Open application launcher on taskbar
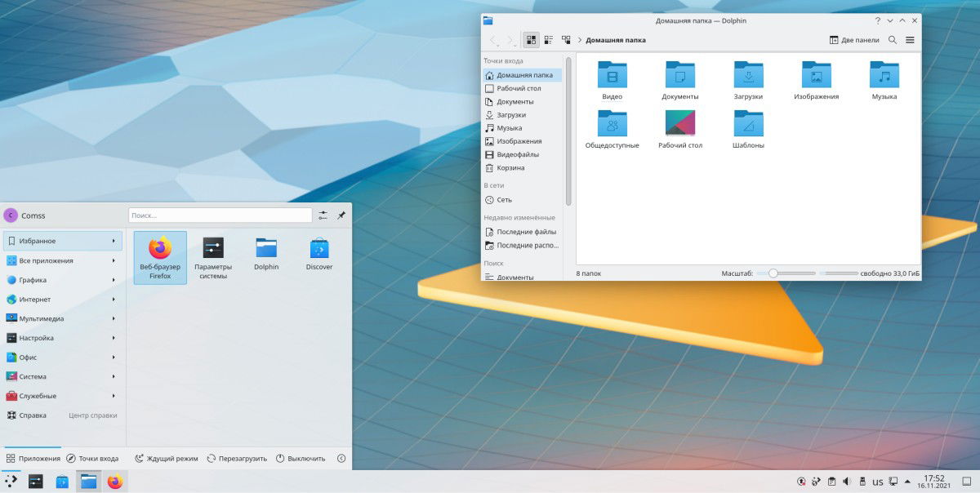Image resolution: width=980 pixels, height=493 pixels. tap(11, 482)
